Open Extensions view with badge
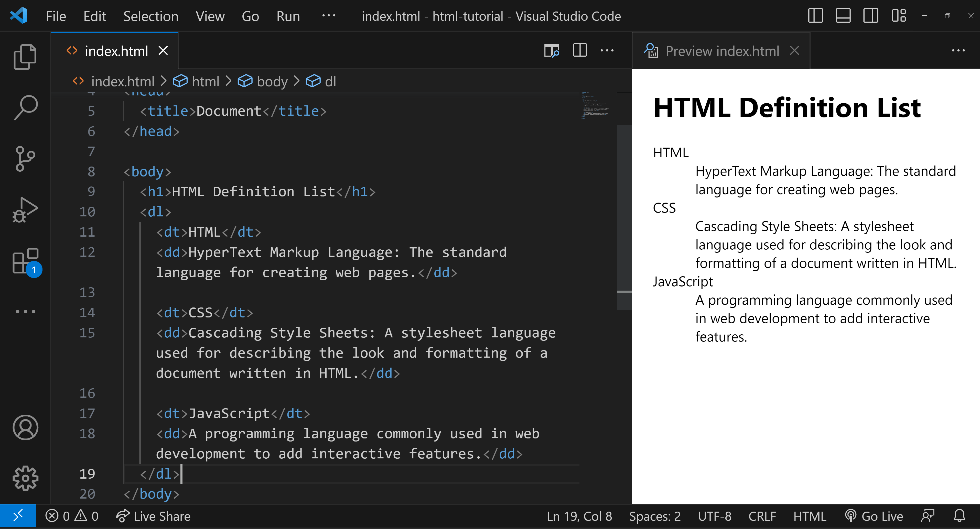This screenshot has height=529, width=980. point(25,261)
